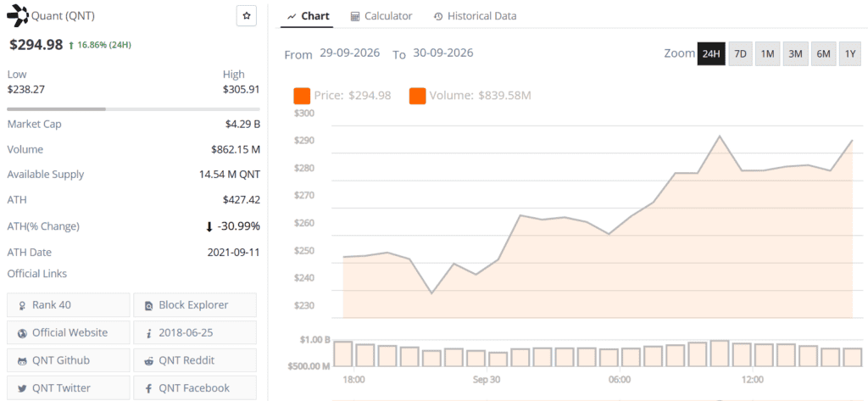The width and height of the screenshot is (868, 401).
Task: Select 3M zoom range
Action: [795, 53]
